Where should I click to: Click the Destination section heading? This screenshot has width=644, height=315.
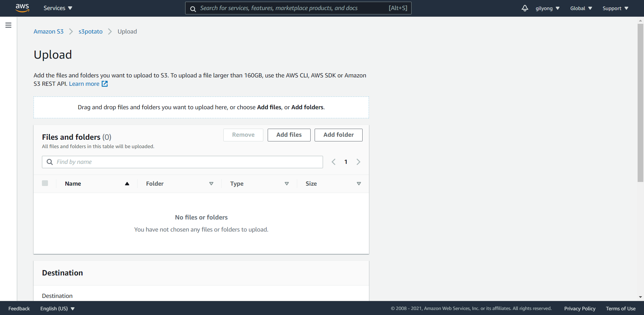tap(62, 273)
